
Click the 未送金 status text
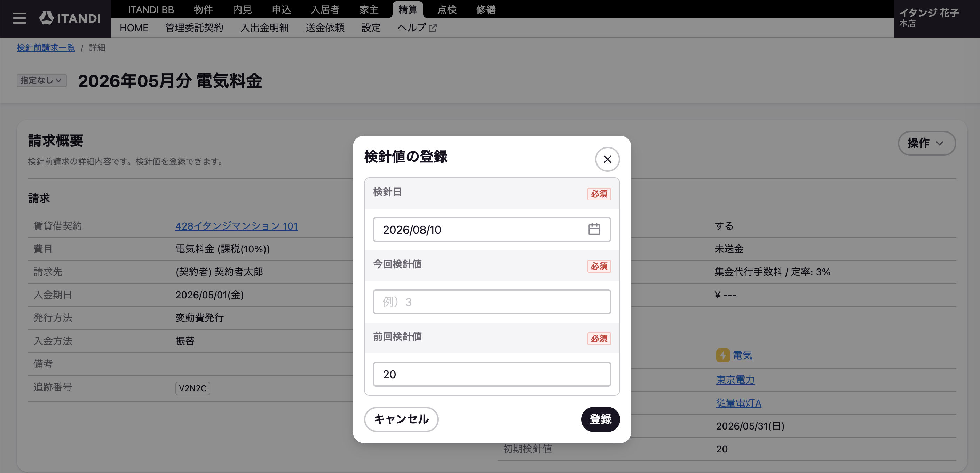729,249
